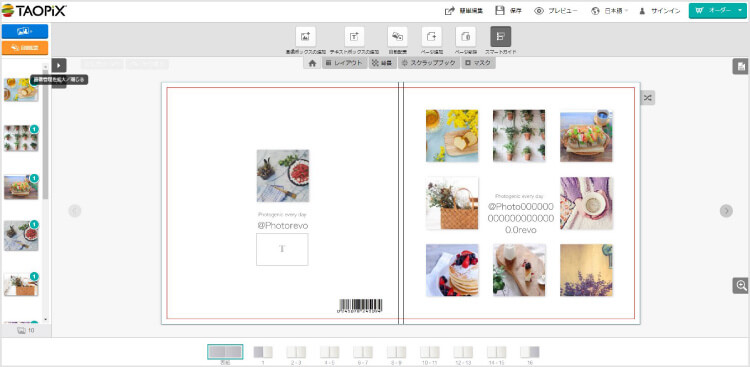750x367 pixels.
Task: Click the page notes icon at top right
Action: tap(740, 67)
